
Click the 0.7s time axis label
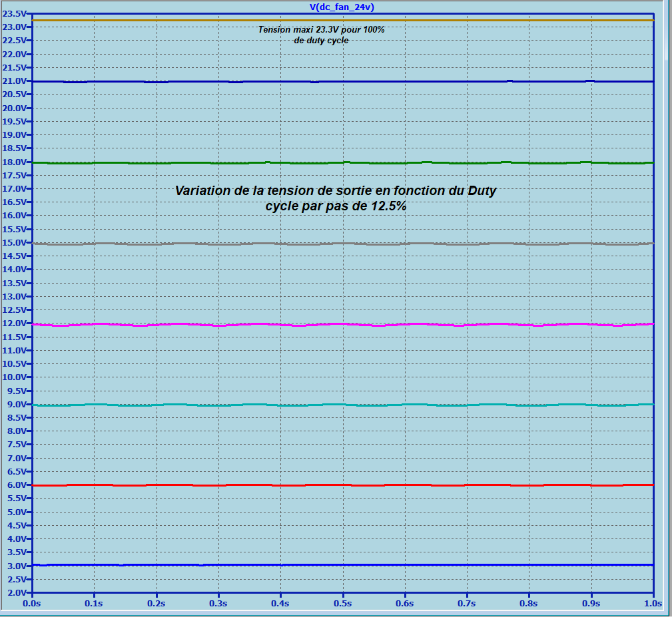(467, 604)
